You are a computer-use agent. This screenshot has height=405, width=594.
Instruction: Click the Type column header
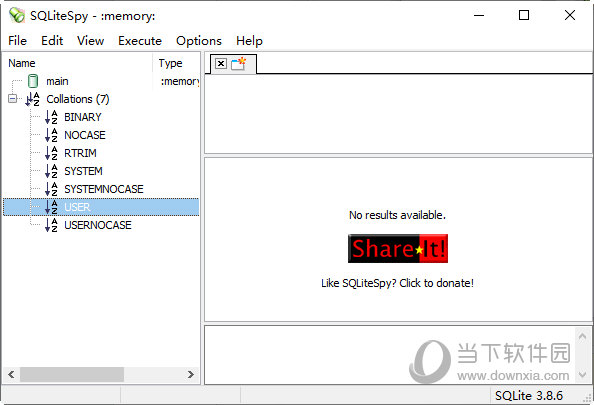[x=177, y=63]
